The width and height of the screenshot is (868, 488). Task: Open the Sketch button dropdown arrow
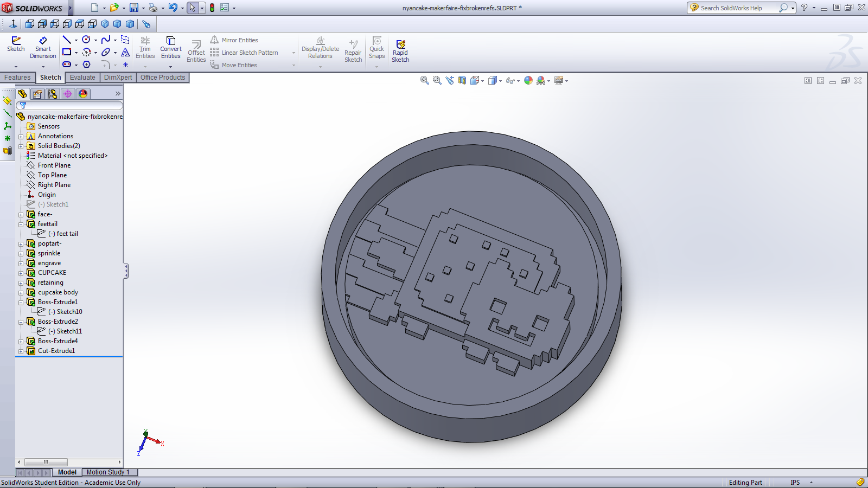[16, 67]
